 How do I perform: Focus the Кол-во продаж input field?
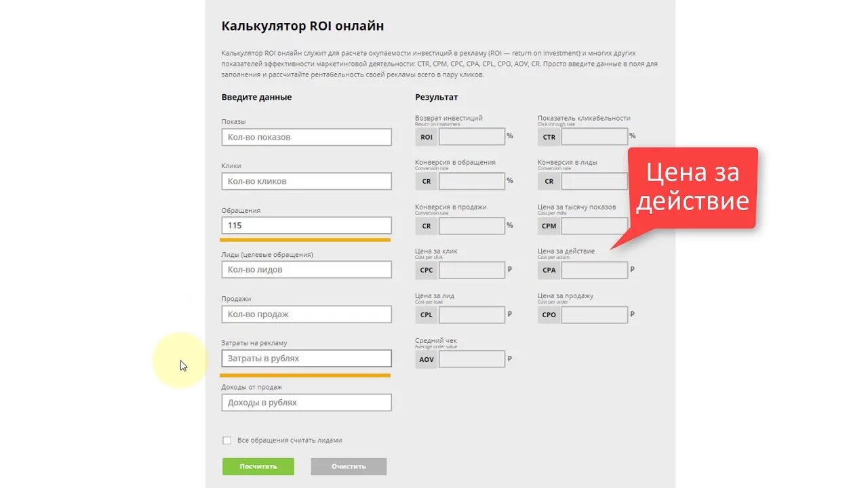pyautogui.click(x=307, y=314)
